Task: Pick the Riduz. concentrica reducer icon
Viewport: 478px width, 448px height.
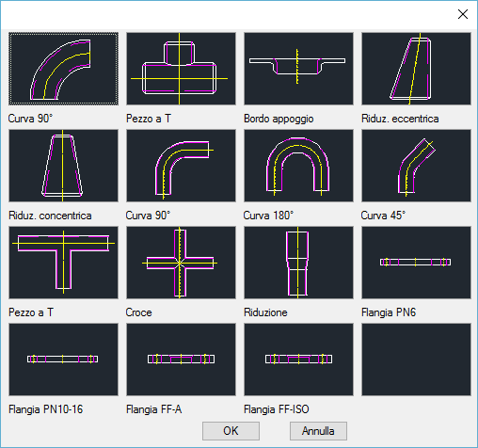Action: tap(63, 166)
